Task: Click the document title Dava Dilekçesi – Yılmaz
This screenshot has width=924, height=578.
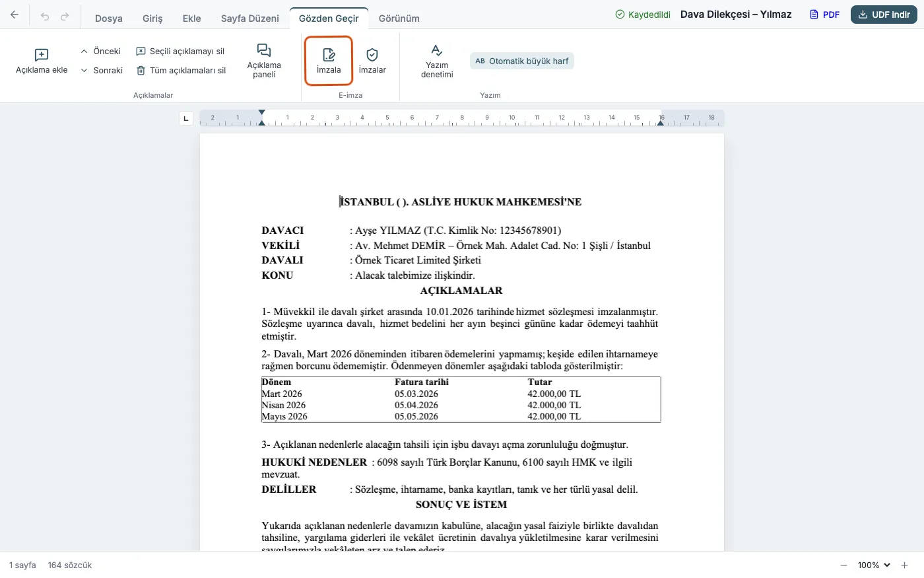Action: tap(736, 15)
